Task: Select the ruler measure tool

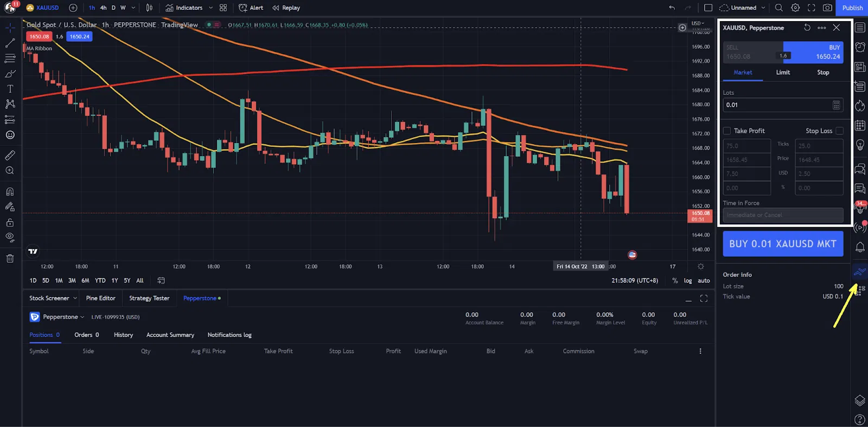Action: click(x=10, y=156)
